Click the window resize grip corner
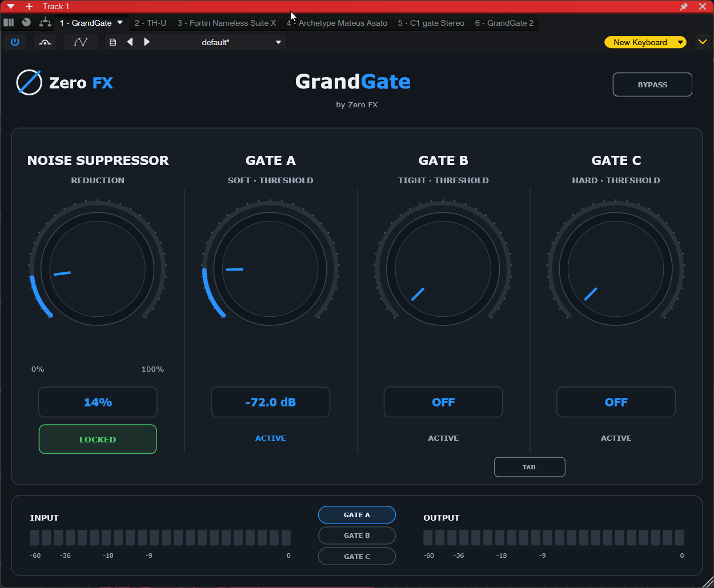The image size is (714, 588). point(708,582)
